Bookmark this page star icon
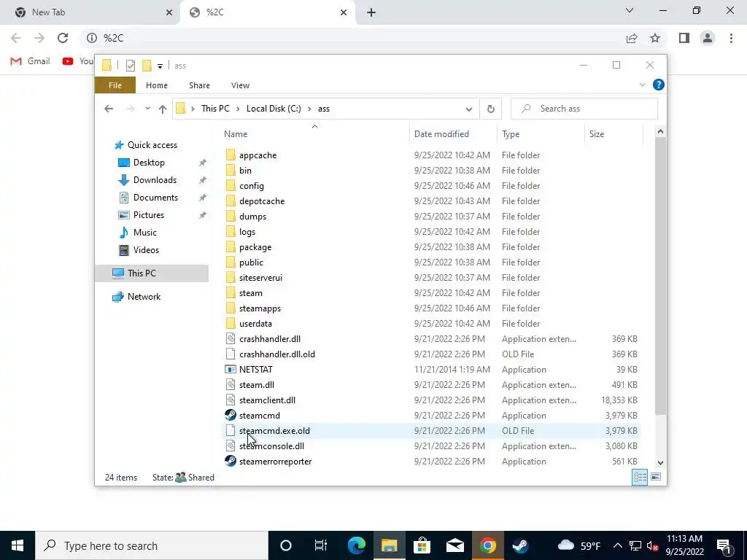 click(x=655, y=38)
